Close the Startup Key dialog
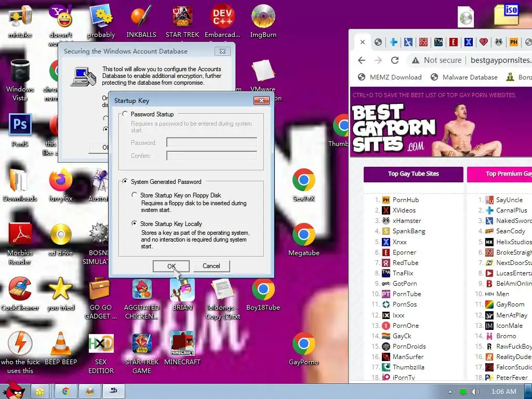Image resolution: width=532 pixels, height=399 pixels. (x=262, y=100)
